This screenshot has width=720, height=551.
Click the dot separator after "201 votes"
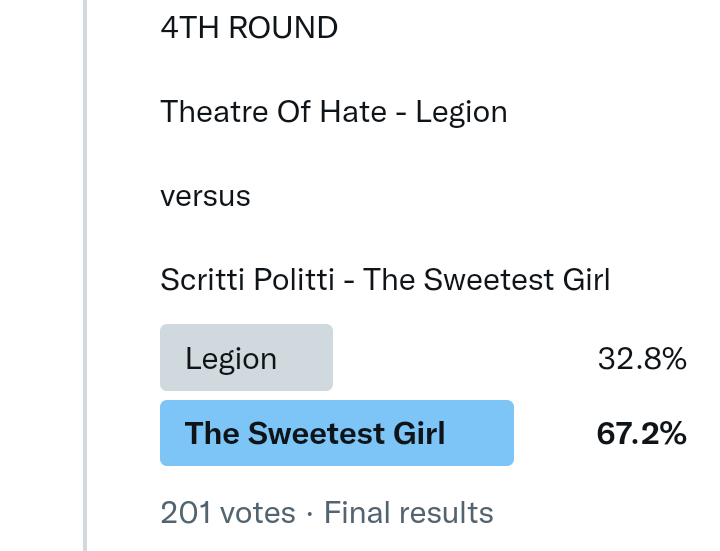[310, 514]
